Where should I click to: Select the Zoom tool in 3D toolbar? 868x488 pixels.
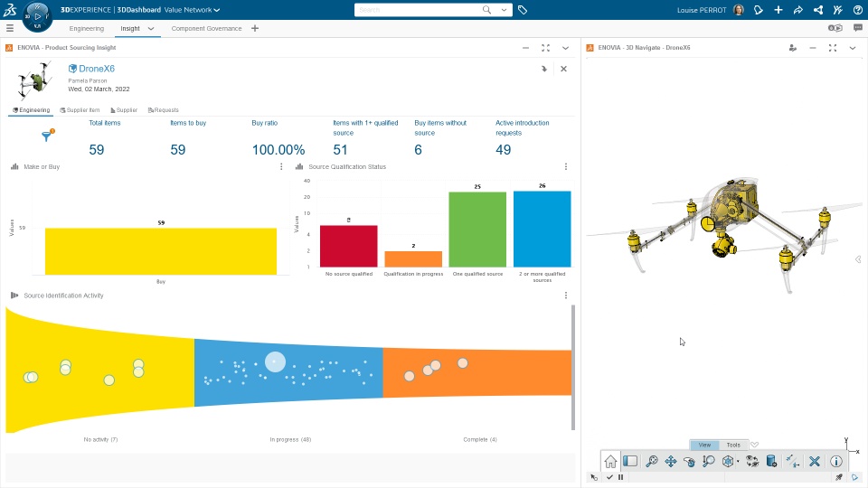(708, 461)
